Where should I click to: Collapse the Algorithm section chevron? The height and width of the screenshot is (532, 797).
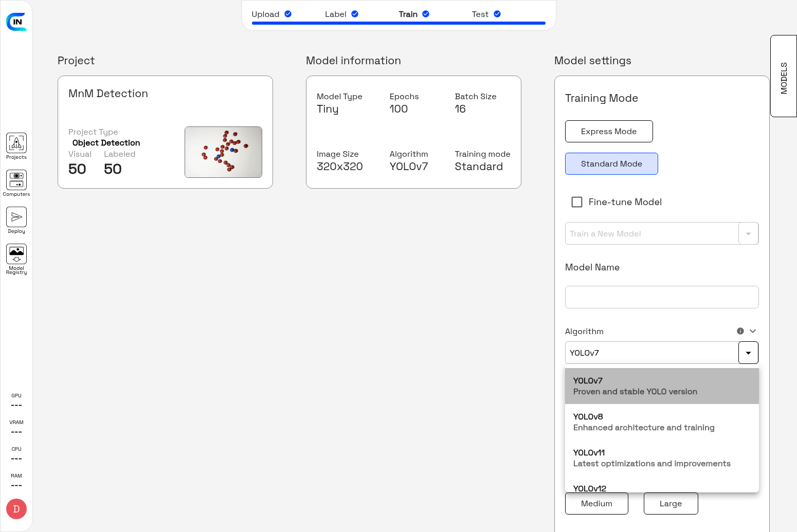(x=753, y=331)
